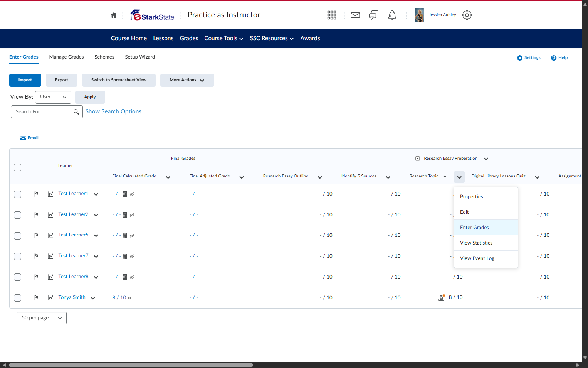The width and height of the screenshot is (588, 368).
Task: View the progress chart icon for Tonya Smith
Action: pos(50,298)
